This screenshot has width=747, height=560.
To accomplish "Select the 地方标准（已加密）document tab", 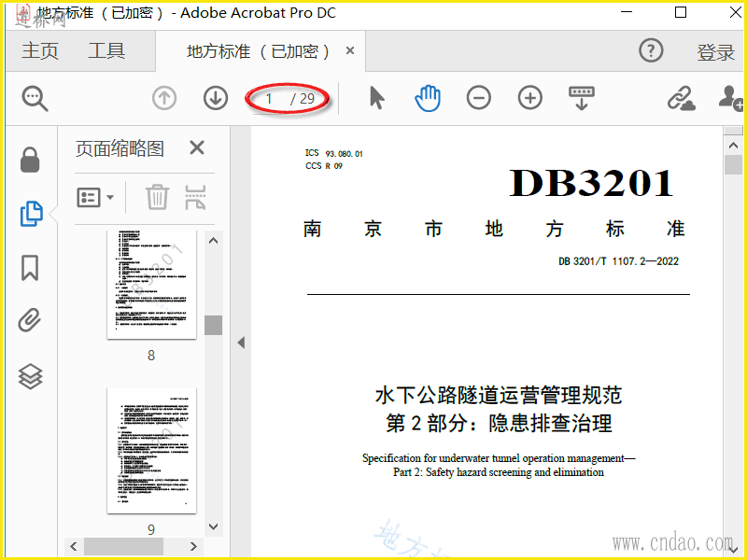I will tap(259, 51).
